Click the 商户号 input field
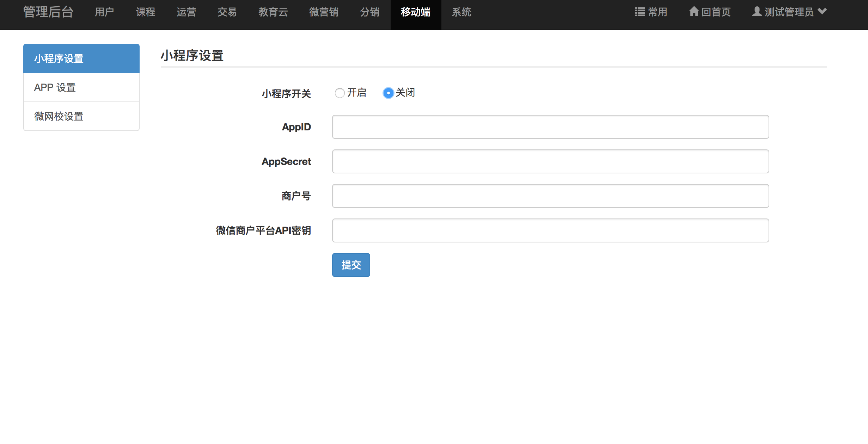Viewport: 868px width, 444px height. [550, 196]
